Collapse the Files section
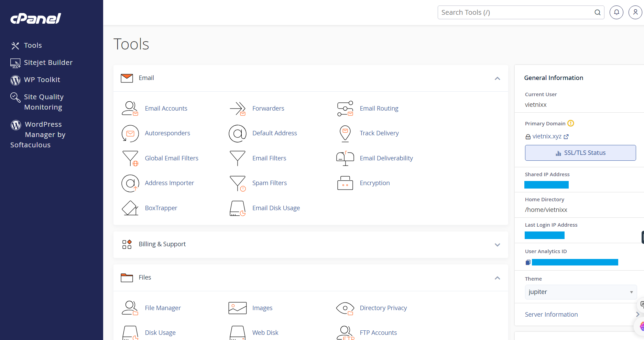644x340 pixels. (497, 278)
